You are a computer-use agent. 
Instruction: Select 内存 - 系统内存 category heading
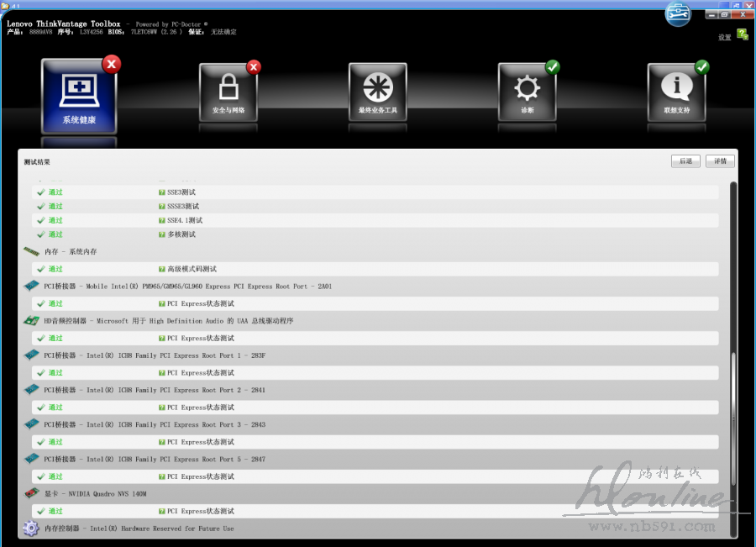pos(71,251)
